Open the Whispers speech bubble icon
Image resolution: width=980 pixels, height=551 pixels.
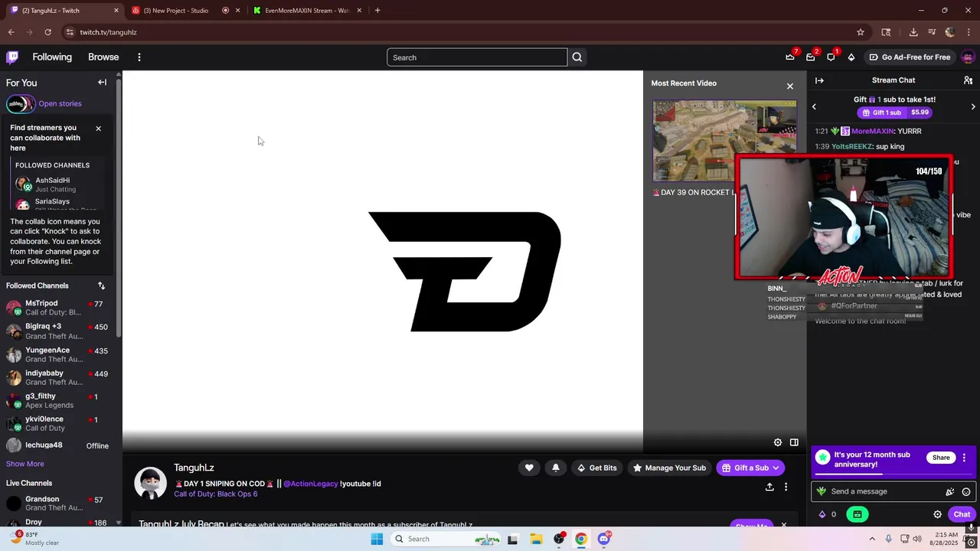[x=831, y=57]
